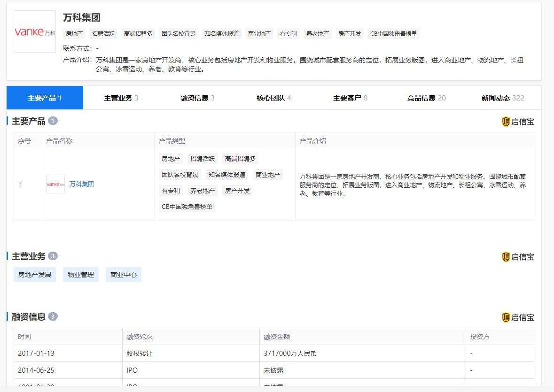The width and height of the screenshot is (554, 392).
Task: Switch to the 主营业务 tab
Action: pyautogui.click(x=121, y=98)
